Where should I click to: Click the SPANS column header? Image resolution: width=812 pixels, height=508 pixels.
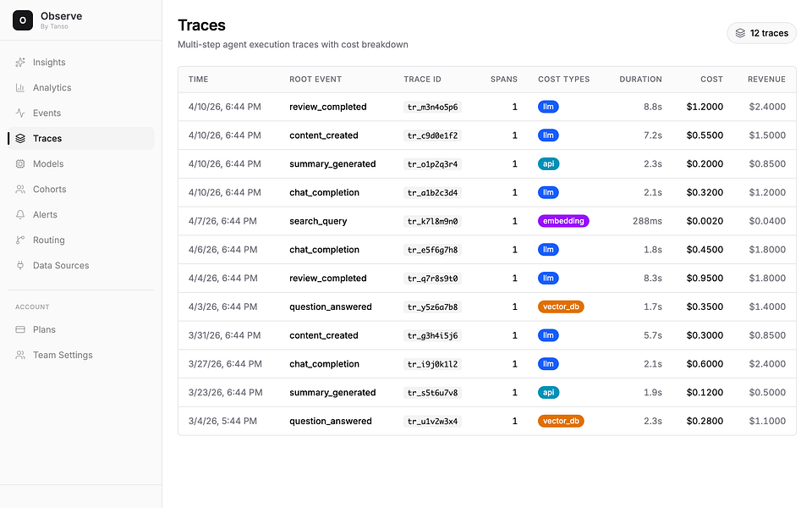[504, 80]
